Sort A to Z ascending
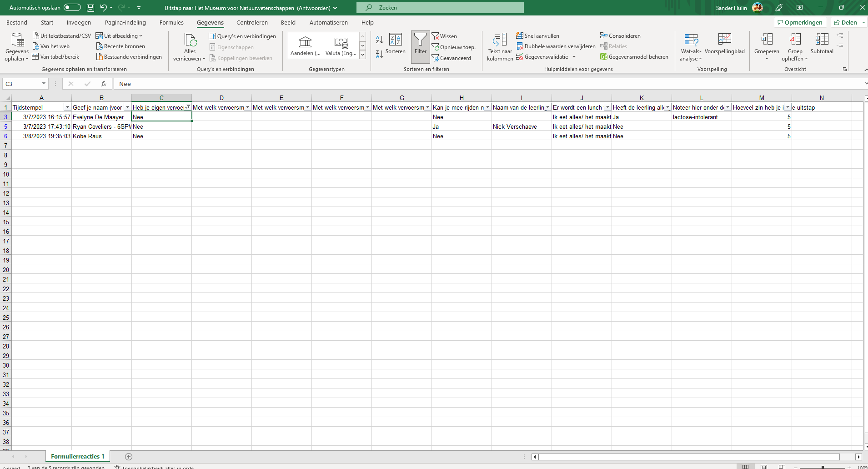868x469 pixels. coord(379,40)
